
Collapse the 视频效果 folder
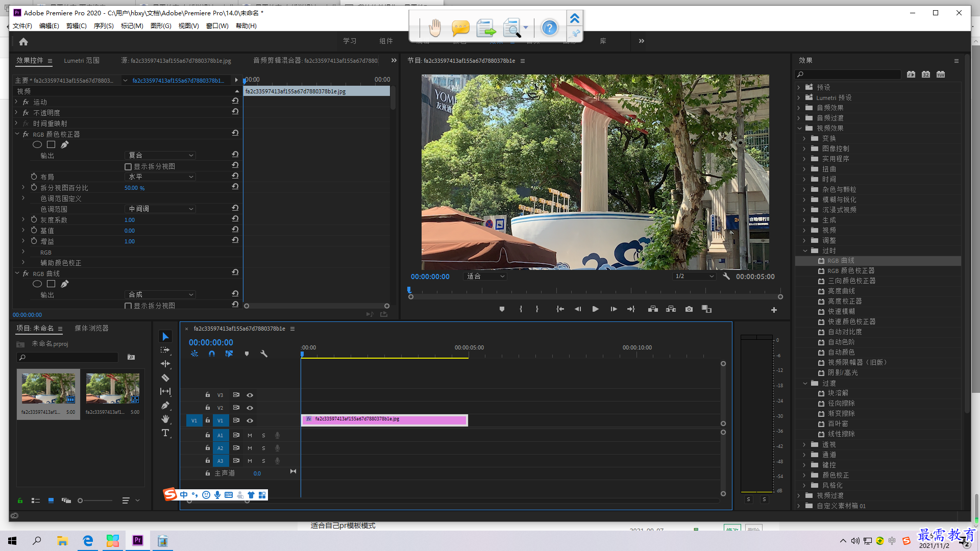pos(800,128)
